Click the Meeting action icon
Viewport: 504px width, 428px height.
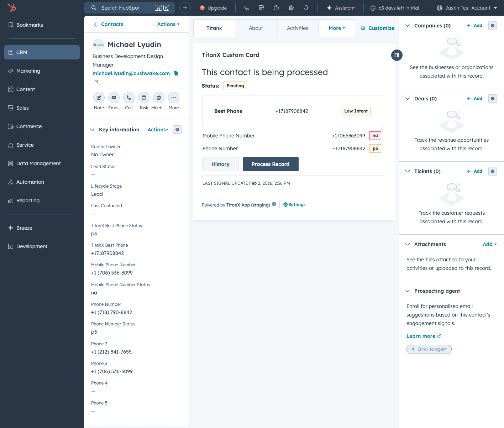[159, 98]
